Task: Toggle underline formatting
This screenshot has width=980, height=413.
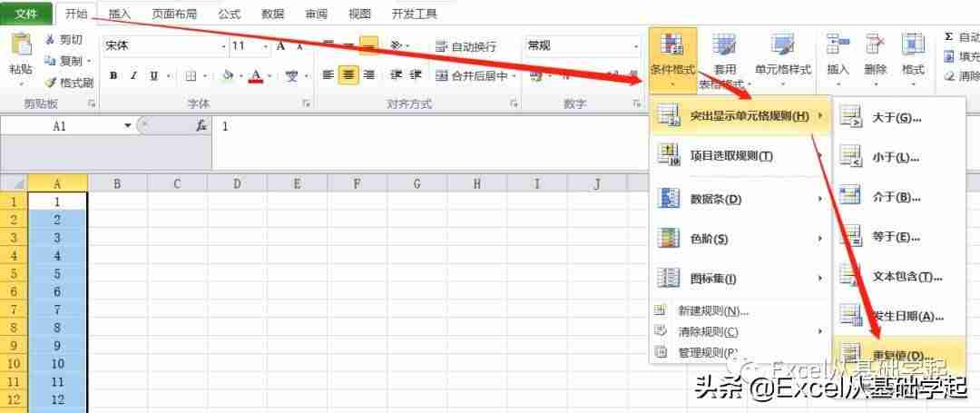Action: coord(153,75)
